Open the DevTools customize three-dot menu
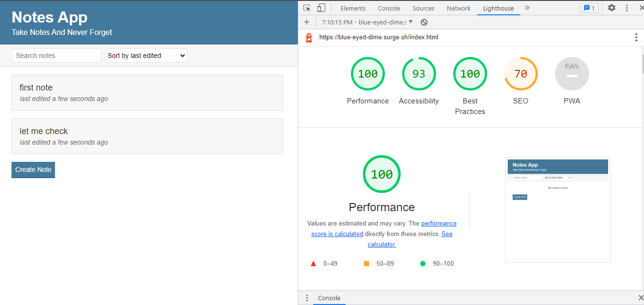The width and height of the screenshot is (644, 305). point(627,8)
